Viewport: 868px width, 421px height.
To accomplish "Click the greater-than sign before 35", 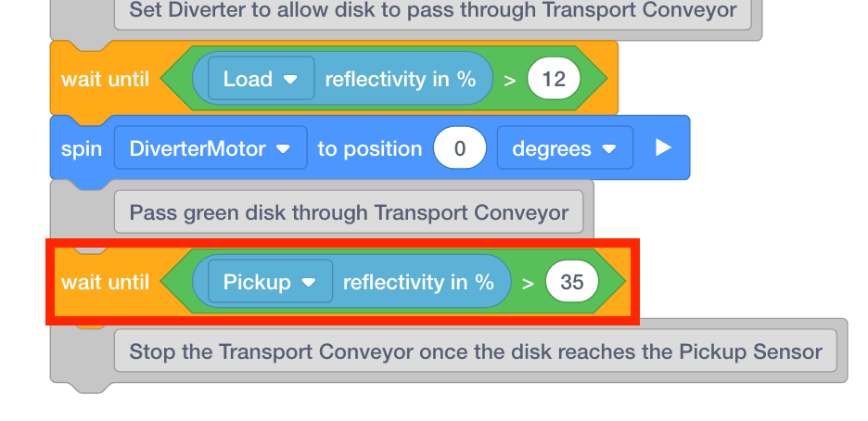I will [528, 283].
